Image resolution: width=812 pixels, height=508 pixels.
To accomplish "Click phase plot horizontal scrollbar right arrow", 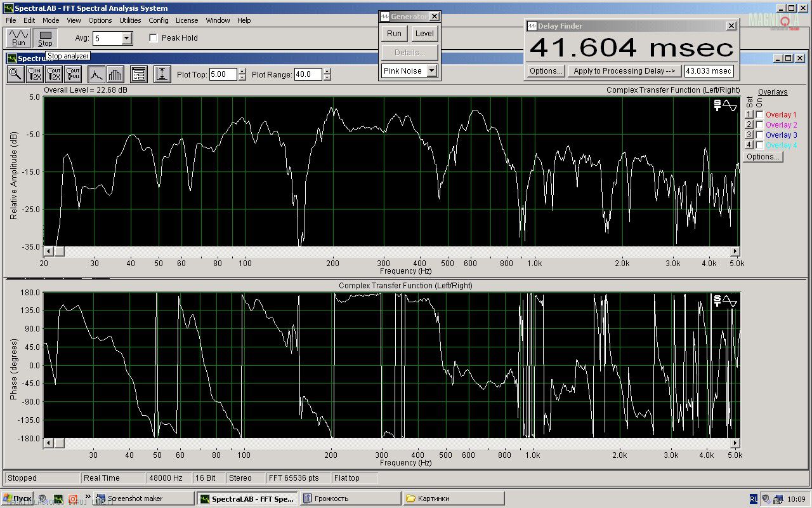I will click(x=735, y=443).
